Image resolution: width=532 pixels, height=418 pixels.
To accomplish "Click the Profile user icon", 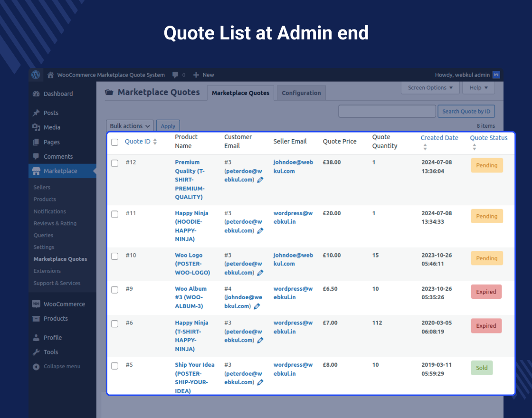I will coord(36,338).
